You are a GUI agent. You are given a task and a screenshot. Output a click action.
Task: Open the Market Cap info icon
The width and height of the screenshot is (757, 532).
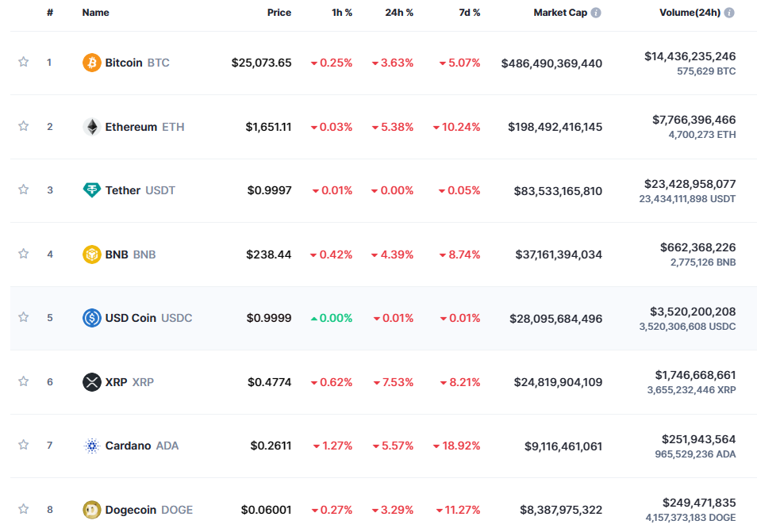coord(596,13)
